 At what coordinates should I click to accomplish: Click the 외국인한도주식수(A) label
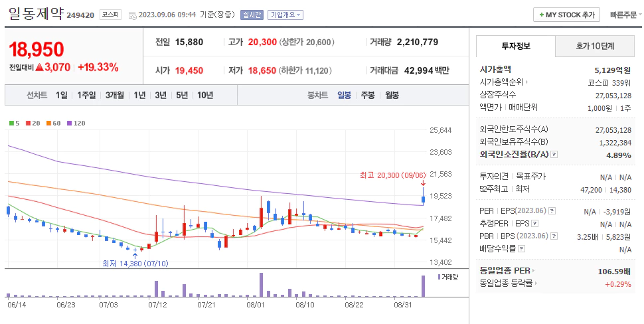[513, 129]
